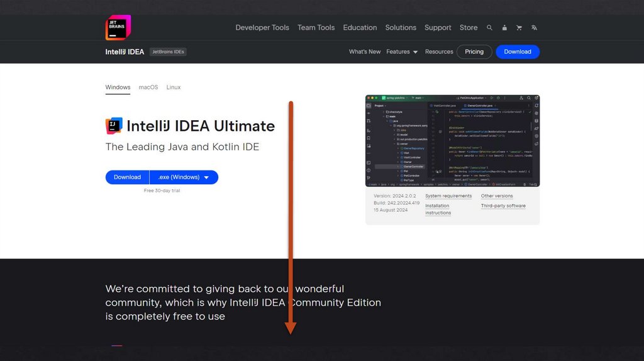Open the Developer Tools menu
Screen dimensions: 644x361
(x=262, y=28)
